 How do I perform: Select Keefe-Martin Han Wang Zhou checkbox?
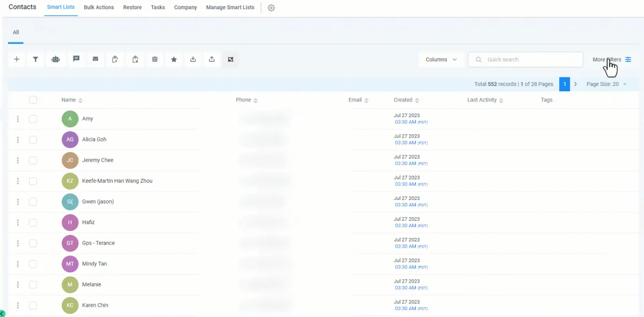33,181
